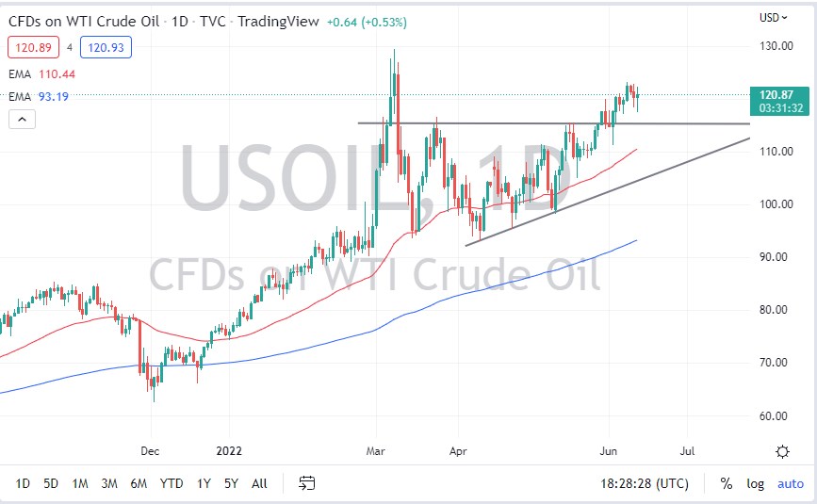Toggle logarithmic scale
The image size is (817, 504).
coord(756,483)
